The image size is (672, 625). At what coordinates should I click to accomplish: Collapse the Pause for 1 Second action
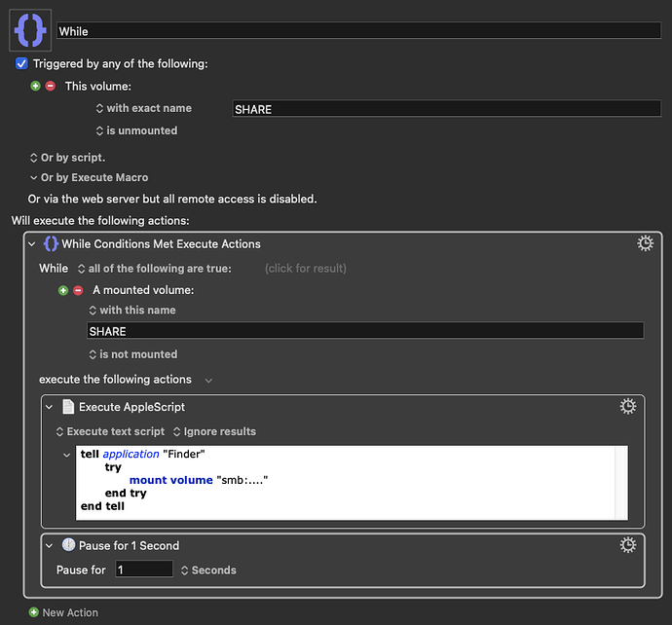[50, 546]
